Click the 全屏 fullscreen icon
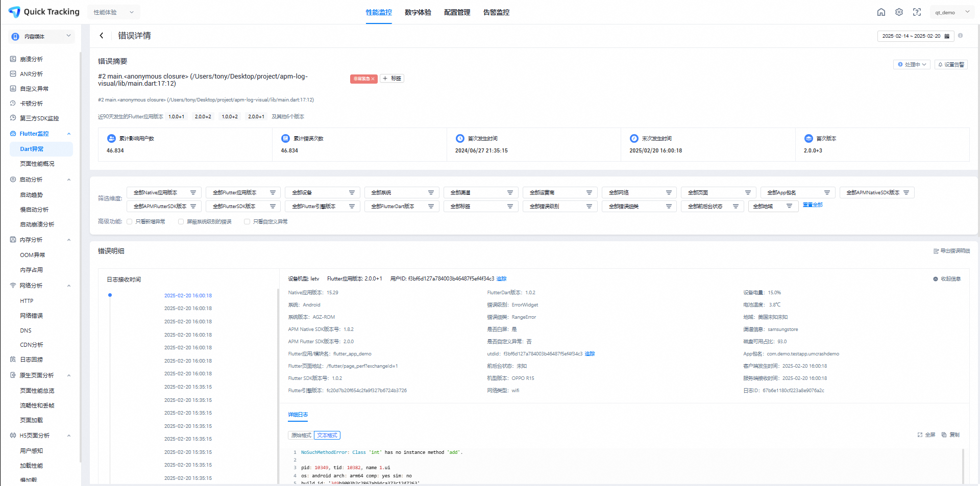The width and height of the screenshot is (980, 486). pyautogui.click(x=920, y=435)
